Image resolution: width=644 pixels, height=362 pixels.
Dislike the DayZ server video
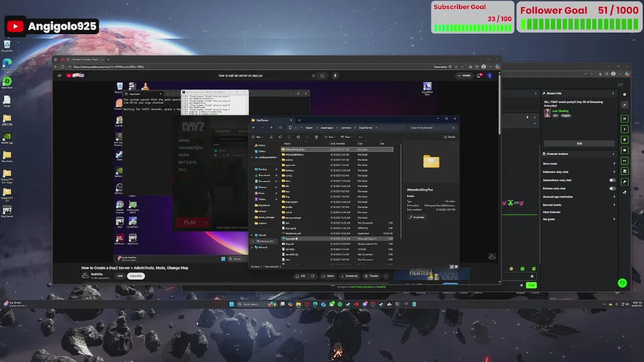(313, 276)
